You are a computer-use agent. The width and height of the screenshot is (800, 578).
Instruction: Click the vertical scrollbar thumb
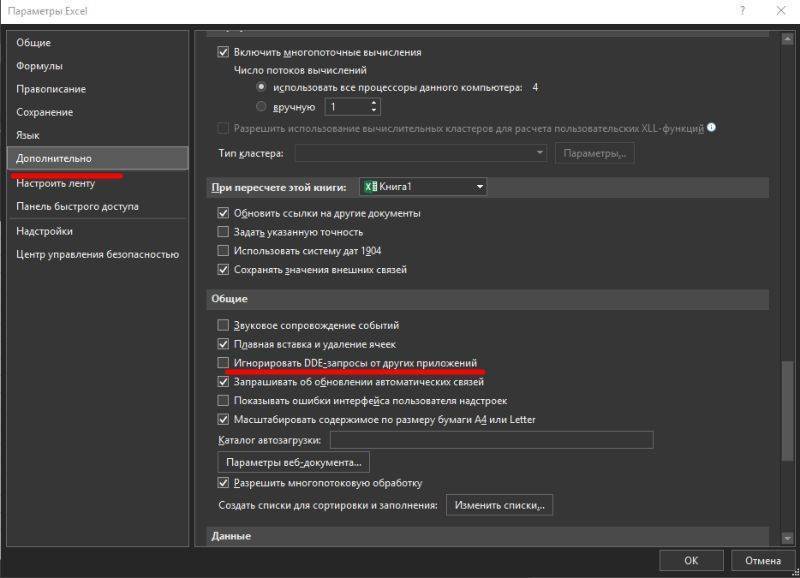click(x=787, y=412)
